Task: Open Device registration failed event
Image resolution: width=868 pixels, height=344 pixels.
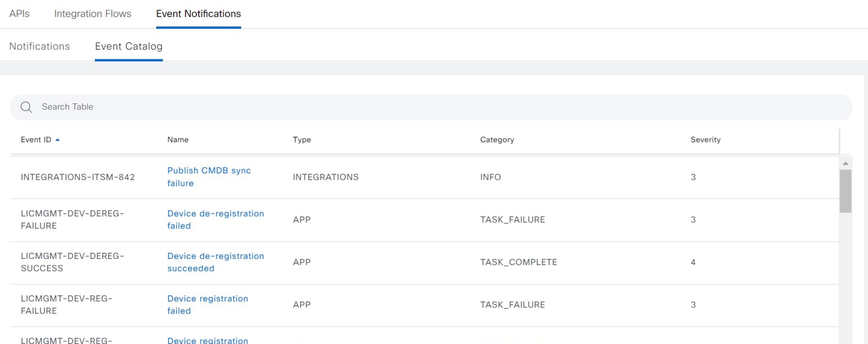Action: click(208, 305)
